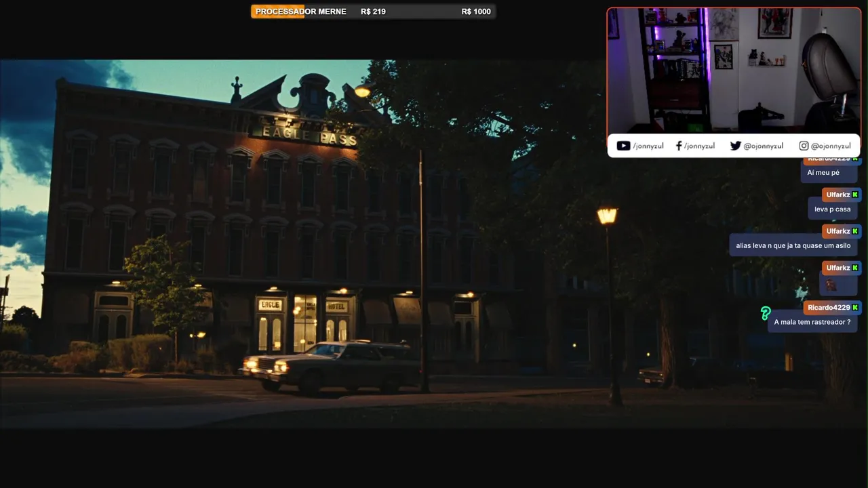
Task: Open the /jonnyzul Facebook handle
Action: click(x=699, y=146)
